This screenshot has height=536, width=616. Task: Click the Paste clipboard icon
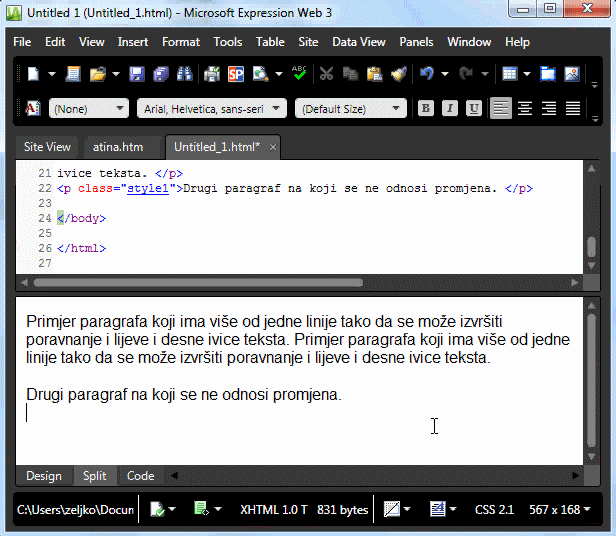pos(375,74)
